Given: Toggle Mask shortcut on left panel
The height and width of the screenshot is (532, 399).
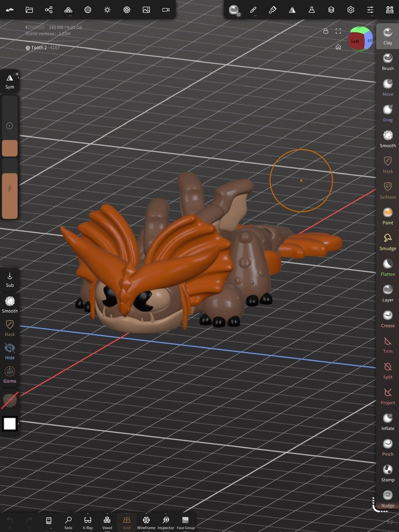Looking at the screenshot, I should pyautogui.click(x=10, y=328).
